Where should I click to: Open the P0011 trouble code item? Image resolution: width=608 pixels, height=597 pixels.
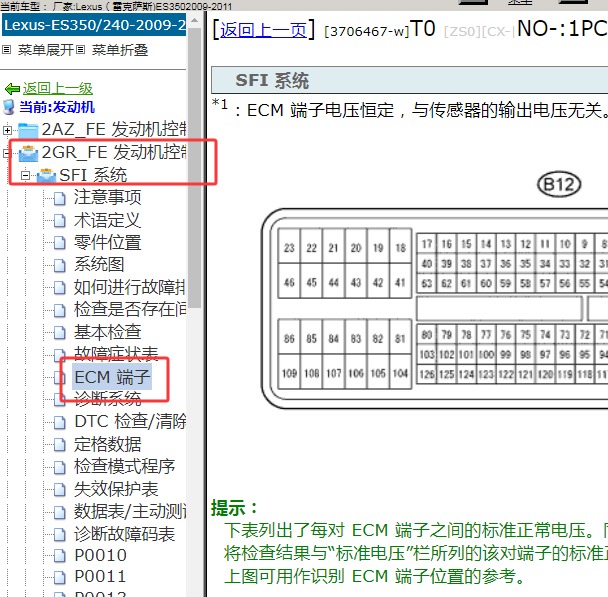[x=100, y=577]
